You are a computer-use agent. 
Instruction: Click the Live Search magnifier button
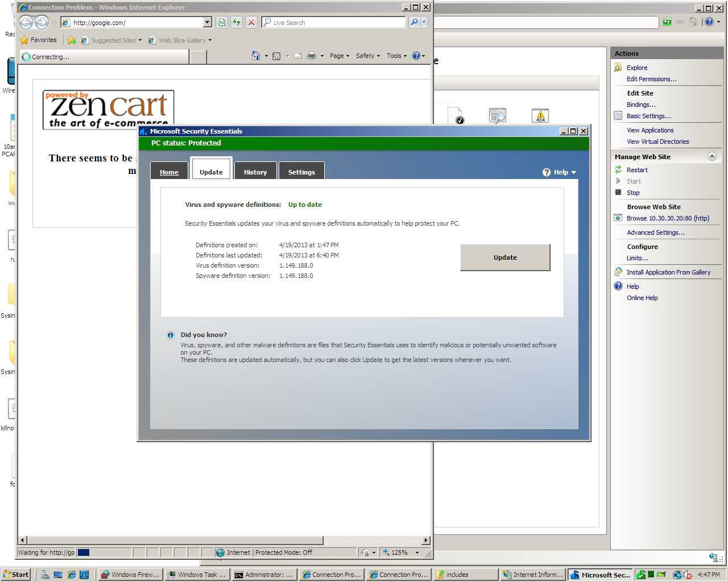click(x=414, y=22)
